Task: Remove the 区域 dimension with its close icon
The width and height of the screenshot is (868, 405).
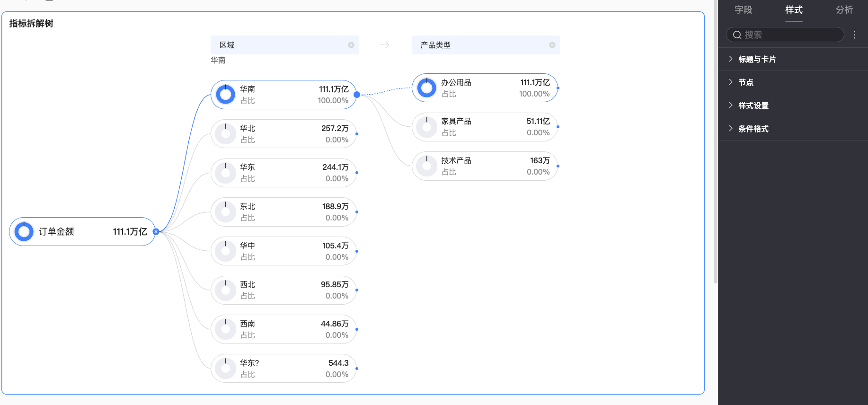Action: click(351, 45)
